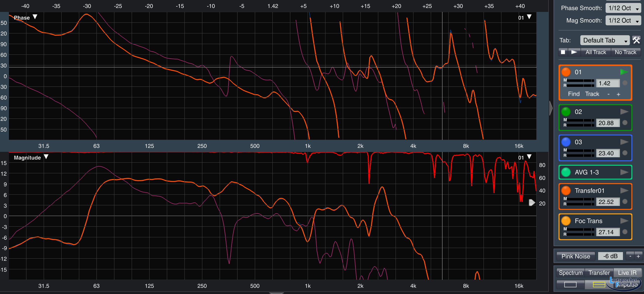Open the Default Tab dropdown
Viewport: 644px width, 294px height.
tap(605, 40)
